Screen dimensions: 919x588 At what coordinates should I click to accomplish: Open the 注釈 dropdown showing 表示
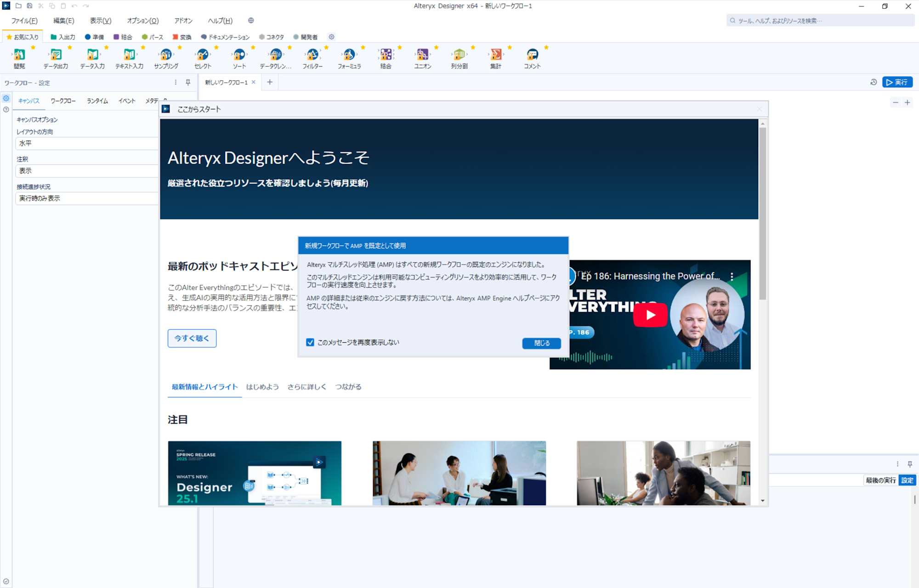click(x=87, y=171)
